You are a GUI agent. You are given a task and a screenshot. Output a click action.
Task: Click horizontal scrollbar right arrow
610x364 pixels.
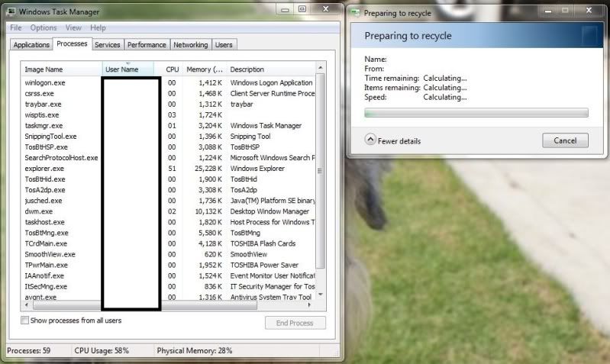point(310,305)
